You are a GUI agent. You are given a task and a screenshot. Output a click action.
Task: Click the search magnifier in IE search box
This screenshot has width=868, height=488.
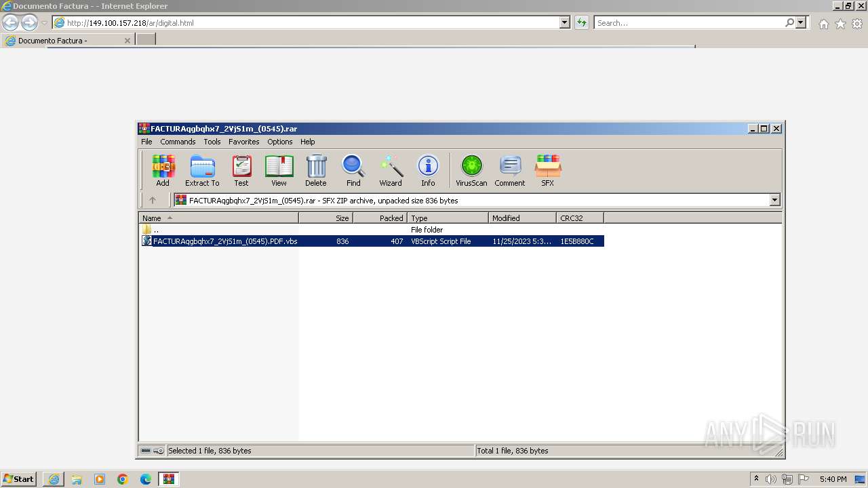click(789, 22)
